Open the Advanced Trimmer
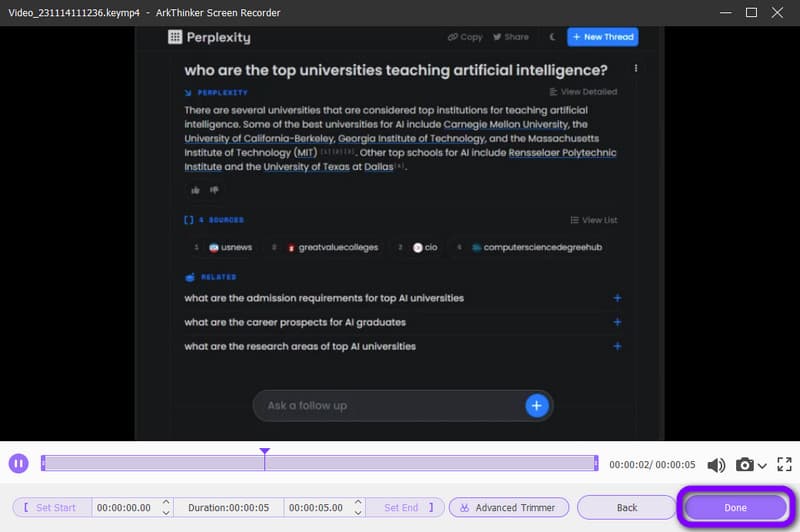This screenshot has height=532, width=800. pyautogui.click(x=509, y=508)
